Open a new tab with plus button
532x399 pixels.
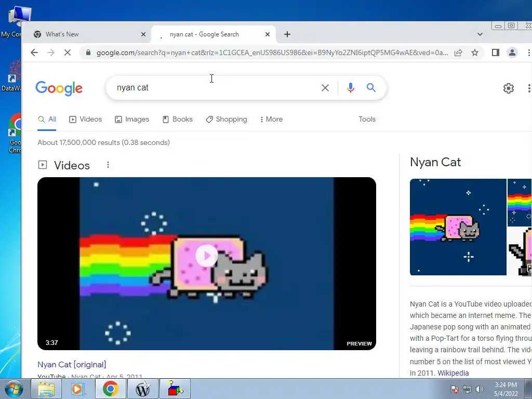(x=287, y=34)
